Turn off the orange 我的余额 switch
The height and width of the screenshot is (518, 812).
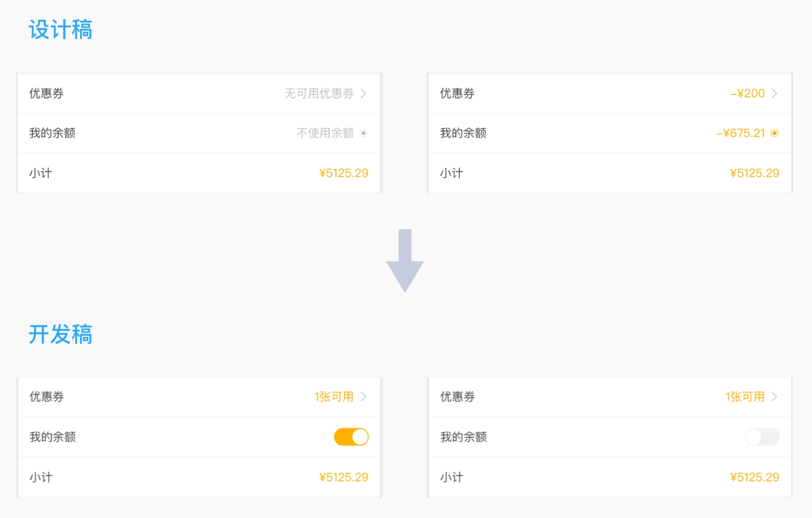351,437
